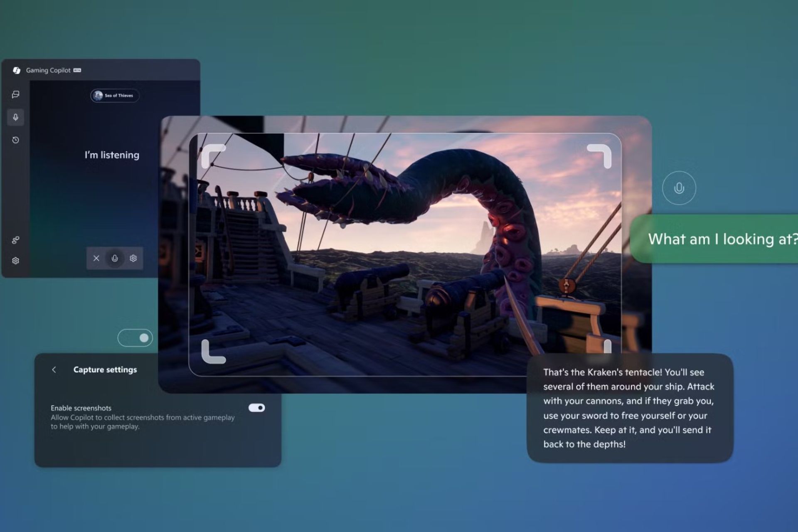Open the sidebar settings gear

(x=16, y=261)
